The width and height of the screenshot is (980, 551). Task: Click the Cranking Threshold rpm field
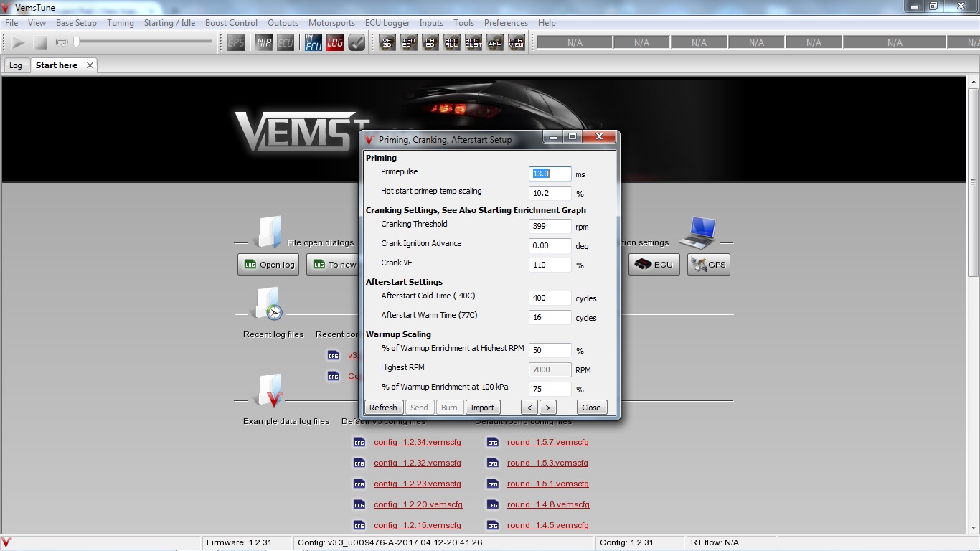point(550,227)
